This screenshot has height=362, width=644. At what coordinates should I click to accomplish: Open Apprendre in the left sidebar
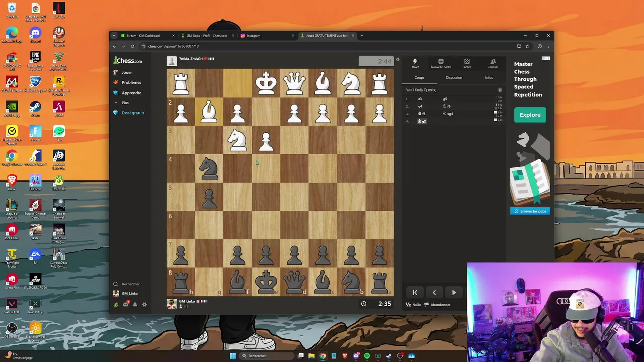(131, 93)
